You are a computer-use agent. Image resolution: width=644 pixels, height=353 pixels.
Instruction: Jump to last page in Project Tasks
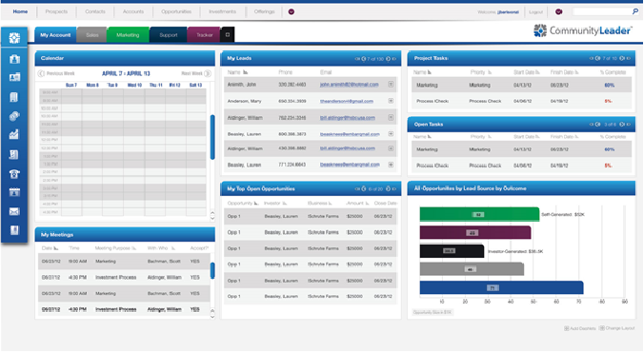point(629,59)
